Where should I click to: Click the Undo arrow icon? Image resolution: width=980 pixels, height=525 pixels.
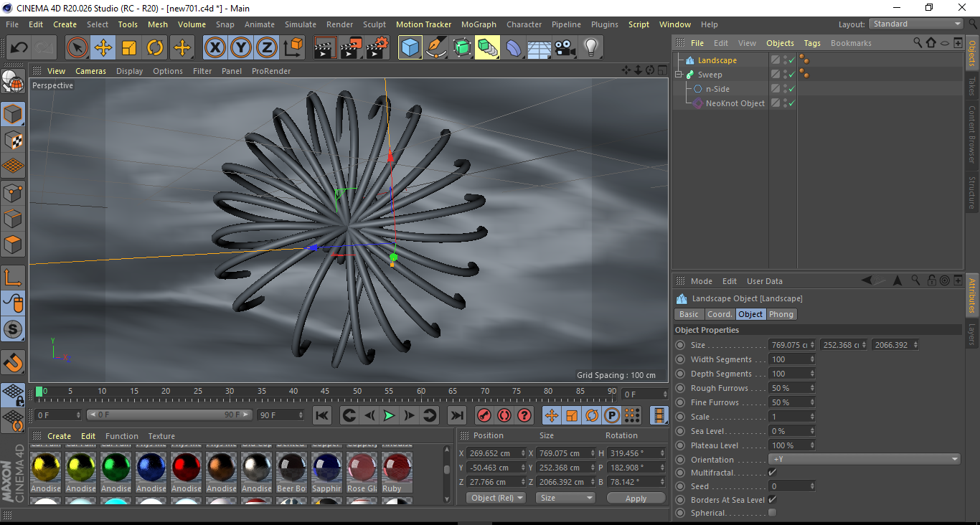pyautogui.click(x=19, y=48)
